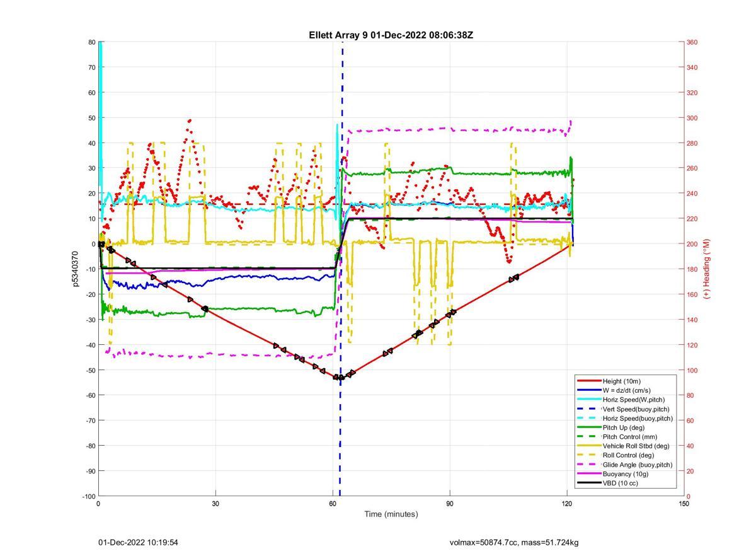
Task: Click tick label '-10' on the left axis
Action: coord(90,269)
